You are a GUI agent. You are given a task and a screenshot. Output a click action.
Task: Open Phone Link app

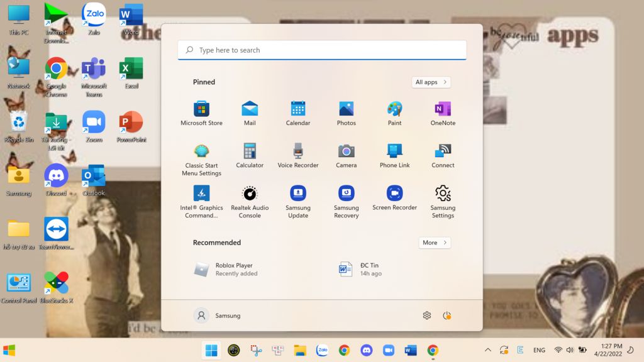pyautogui.click(x=394, y=156)
